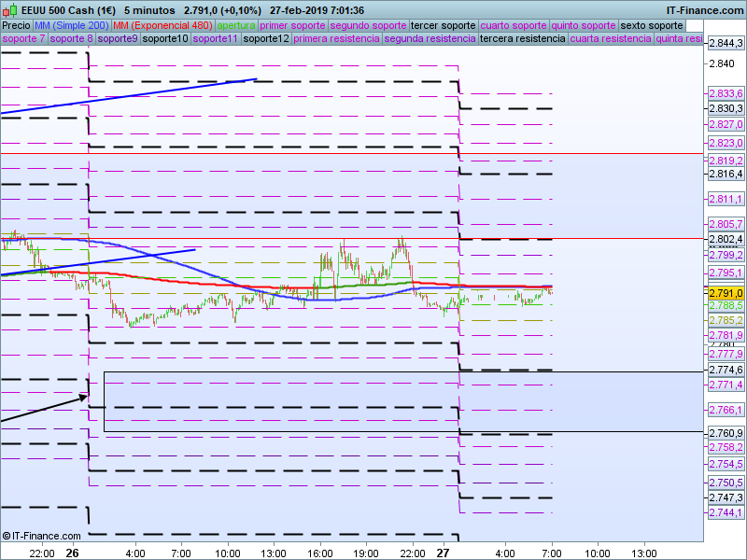Click the green apertura indicator label

[x=236, y=25]
